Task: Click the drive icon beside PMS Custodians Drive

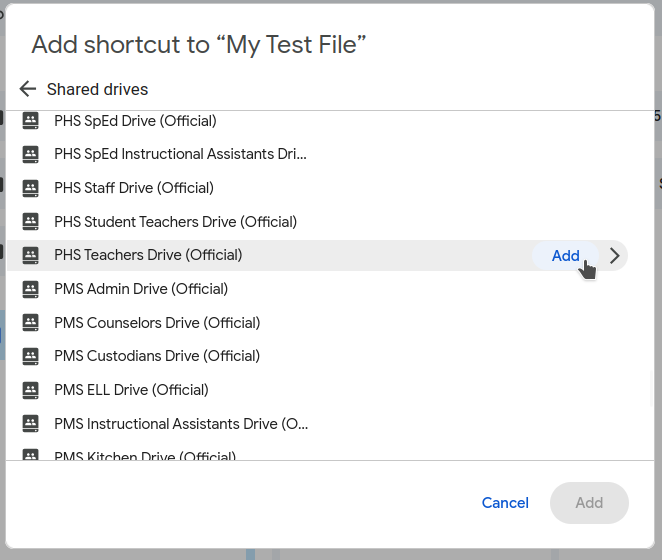Action: [30, 356]
